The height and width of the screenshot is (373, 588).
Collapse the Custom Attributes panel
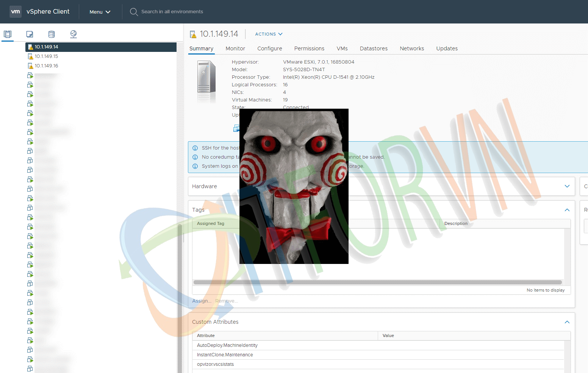[567, 322]
